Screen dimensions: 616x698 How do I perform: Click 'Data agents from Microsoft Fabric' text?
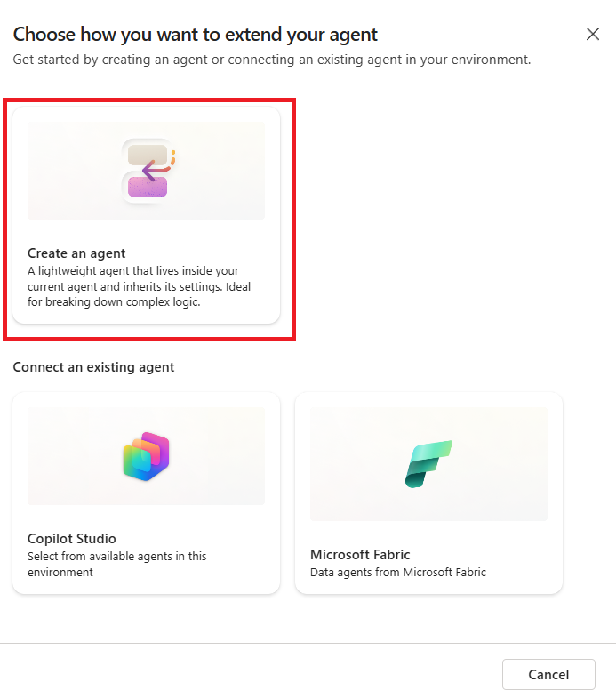(x=398, y=573)
